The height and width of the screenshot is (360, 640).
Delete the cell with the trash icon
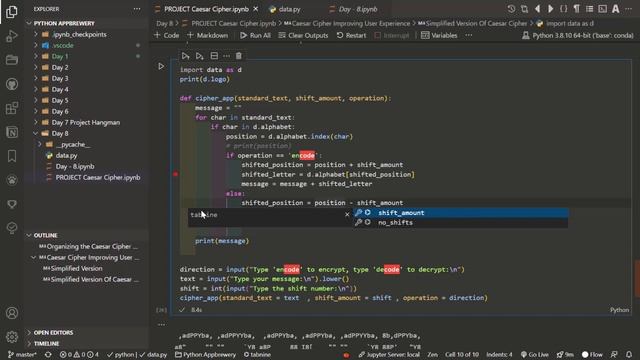pyautogui.click(x=239, y=56)
